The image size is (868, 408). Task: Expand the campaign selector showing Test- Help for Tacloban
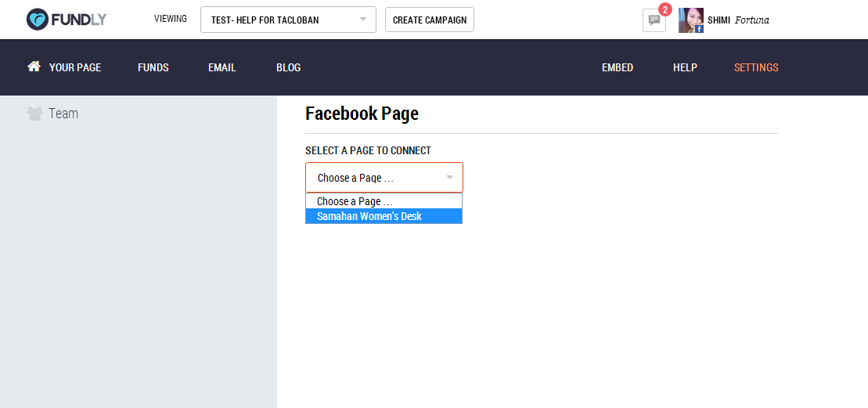coord(288,20)
